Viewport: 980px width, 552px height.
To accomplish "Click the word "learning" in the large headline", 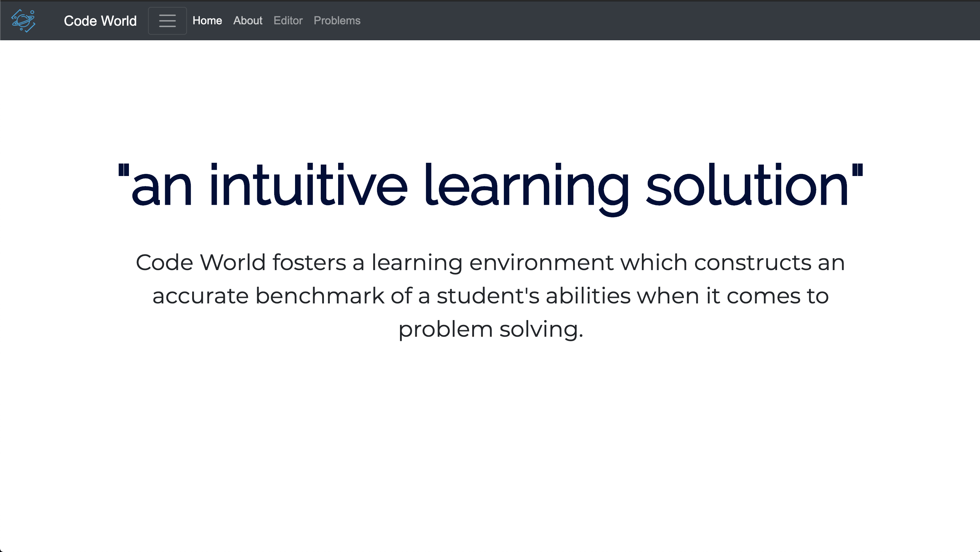I will tap(526, 186).
